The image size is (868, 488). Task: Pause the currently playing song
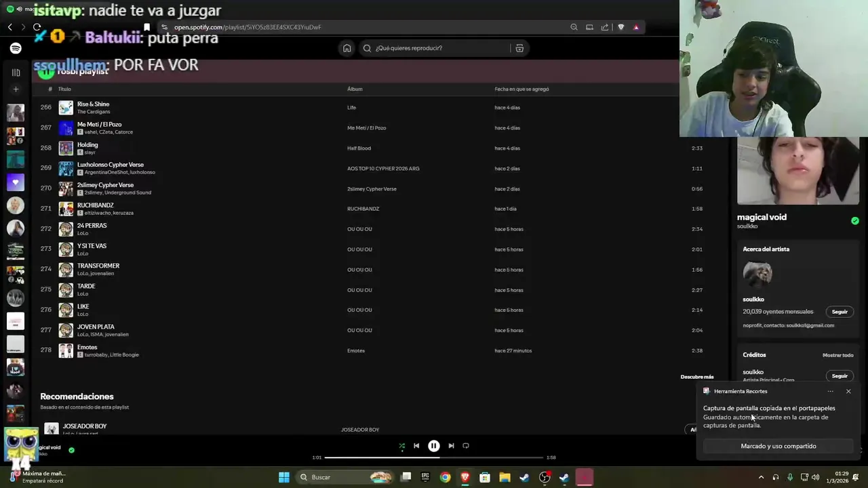click(434, 446)
